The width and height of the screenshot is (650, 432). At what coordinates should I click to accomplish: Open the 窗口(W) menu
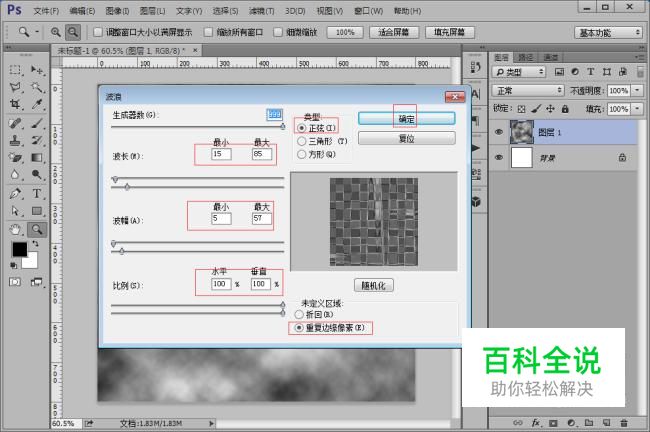click(x=369, y=11)
